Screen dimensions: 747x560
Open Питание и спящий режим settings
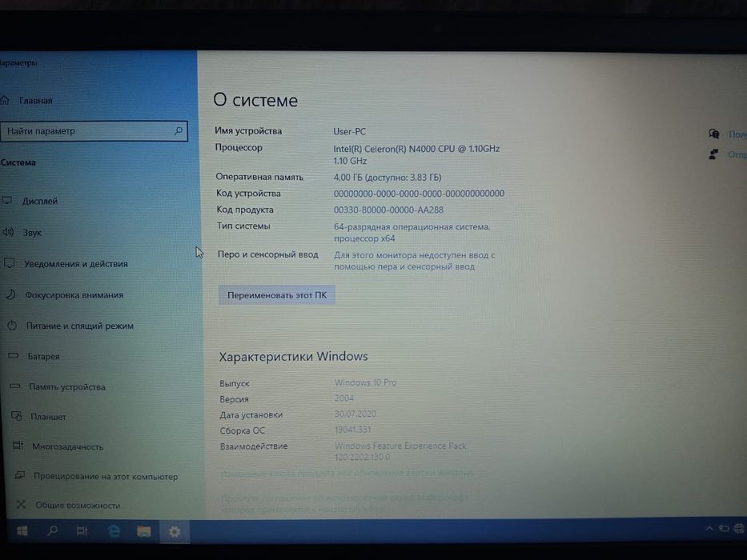80,326
